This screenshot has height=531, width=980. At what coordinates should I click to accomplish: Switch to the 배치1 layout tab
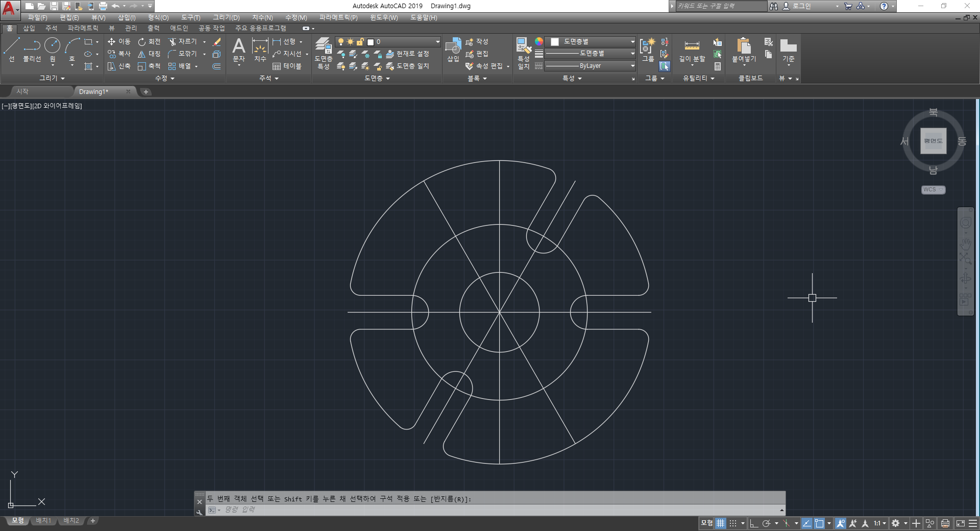click(43, 521)
